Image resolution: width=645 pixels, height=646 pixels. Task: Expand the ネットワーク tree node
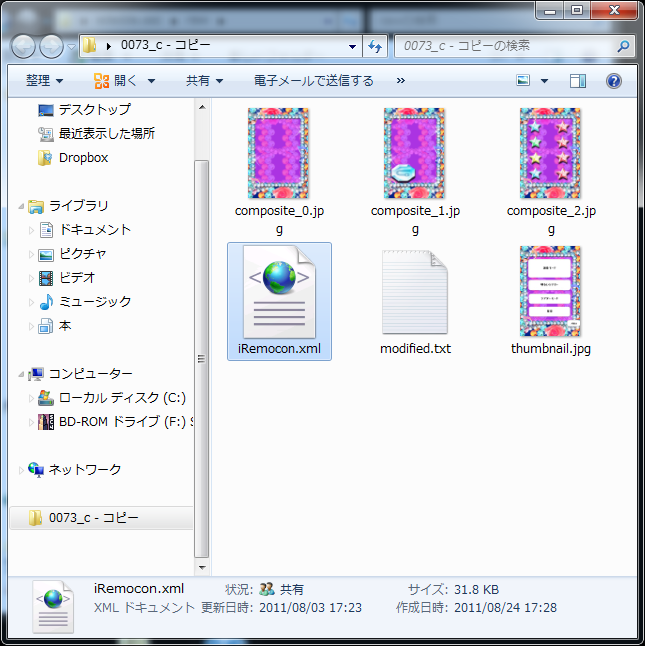(x=21, y=470)
